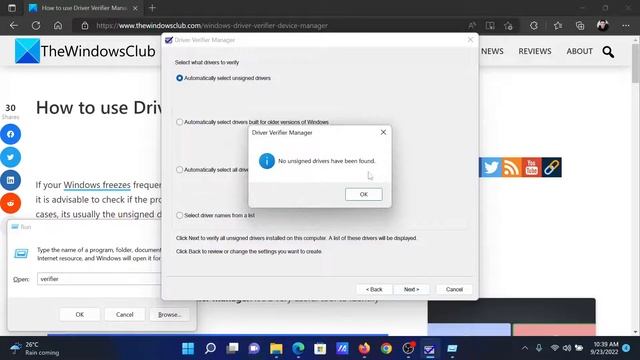Close the small Driver Verifier Manager message box

[383, 132]
